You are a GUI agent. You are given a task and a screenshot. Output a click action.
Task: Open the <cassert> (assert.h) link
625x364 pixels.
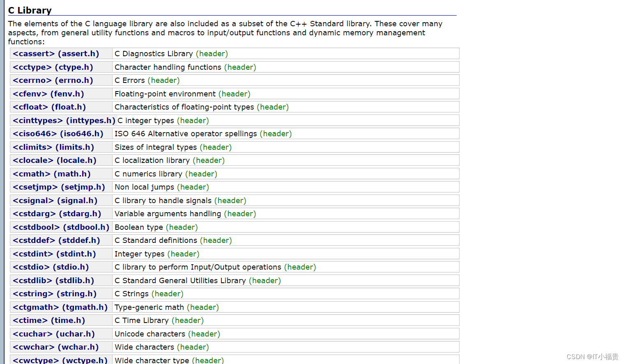[56, 54]
